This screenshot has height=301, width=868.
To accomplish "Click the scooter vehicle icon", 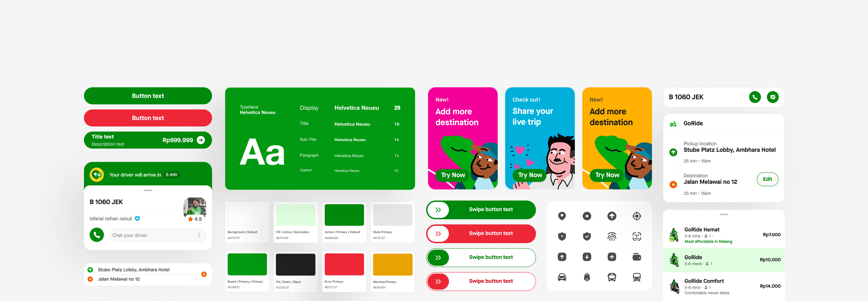I will [587, 277].
